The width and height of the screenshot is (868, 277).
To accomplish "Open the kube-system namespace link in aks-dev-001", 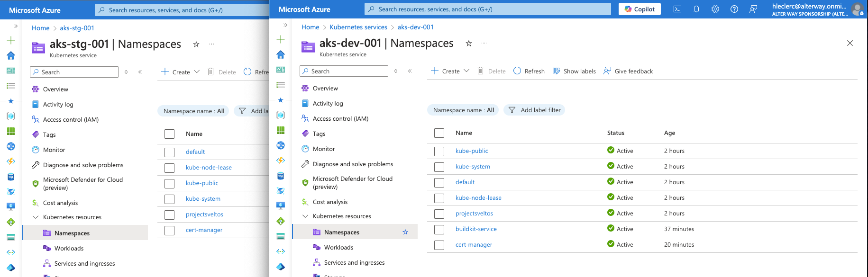I will pyautogui.click(x=473, y=167).
